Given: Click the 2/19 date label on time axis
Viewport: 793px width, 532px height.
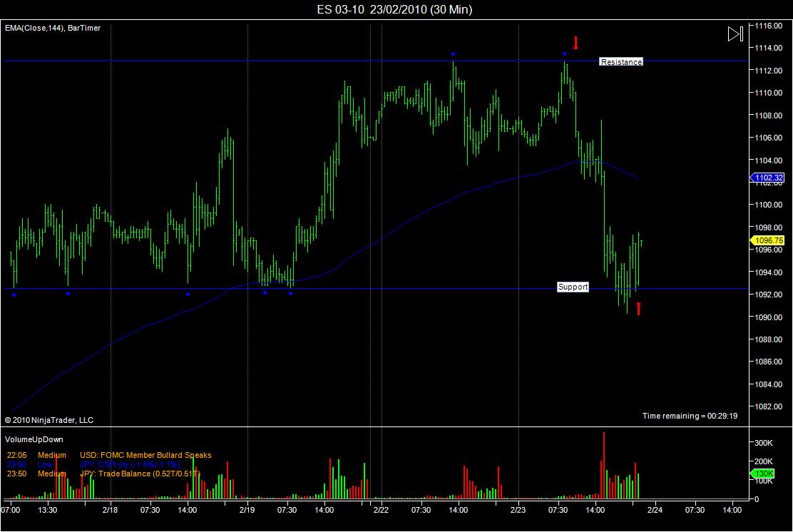Looking at the screenshot, I should pyautogui.click(x=247, y=510).
